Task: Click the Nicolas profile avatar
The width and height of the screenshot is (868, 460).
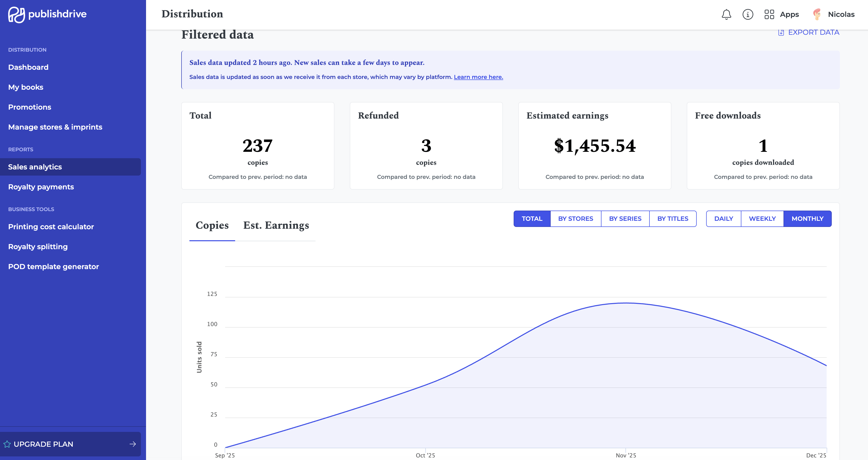Action: tap(817, 14)
